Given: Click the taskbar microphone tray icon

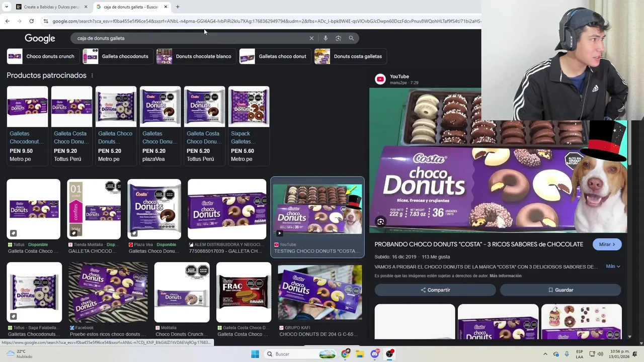Looking at the screenshot, I should tap(567, 354).
